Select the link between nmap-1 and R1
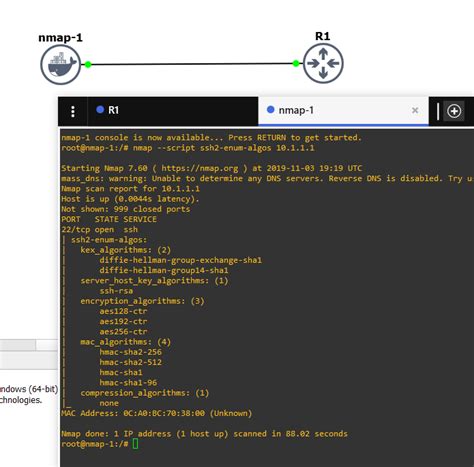The width and height of the screenshot is (474, 467). click(x=192, y=64)
